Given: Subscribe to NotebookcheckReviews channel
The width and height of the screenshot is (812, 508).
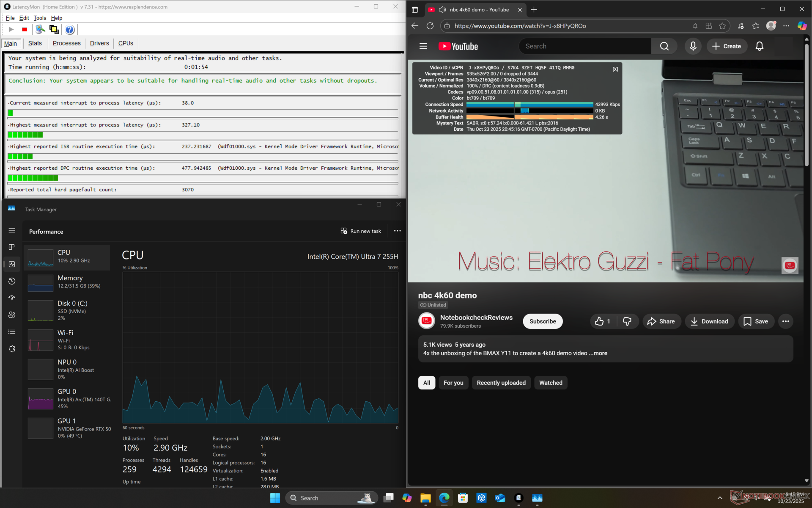Looking at the screenshot, I should (542, 321).
